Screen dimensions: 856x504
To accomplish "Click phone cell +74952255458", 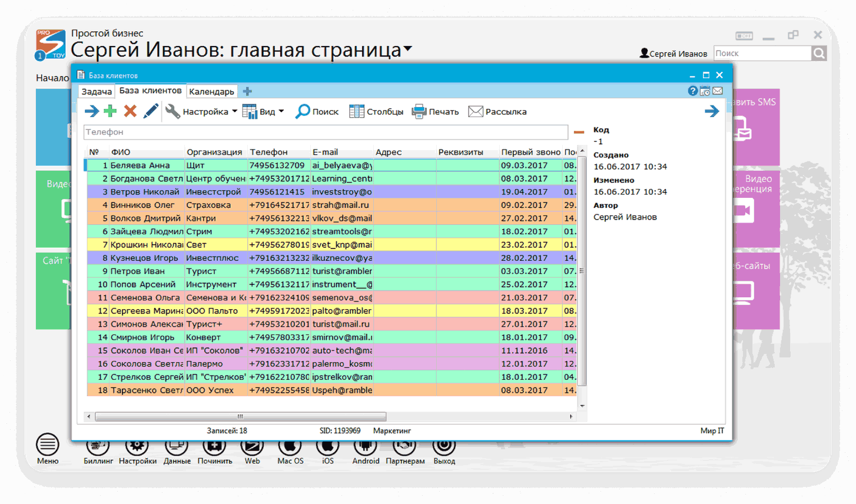I will click(278, 390).
